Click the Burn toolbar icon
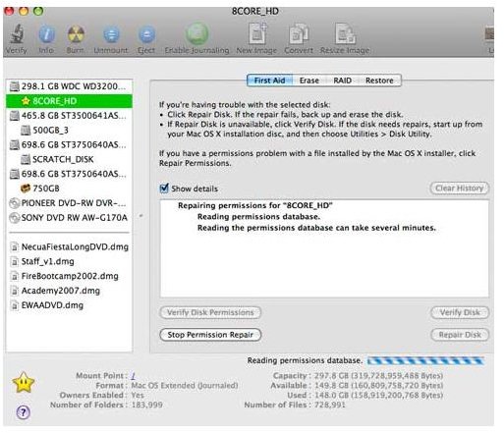 [x=76, y=34]
